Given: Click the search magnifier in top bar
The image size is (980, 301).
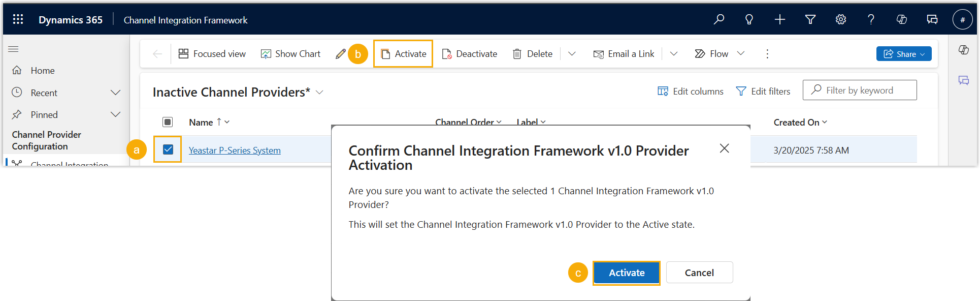Looking at the screenshot, I should pos(718,19).
